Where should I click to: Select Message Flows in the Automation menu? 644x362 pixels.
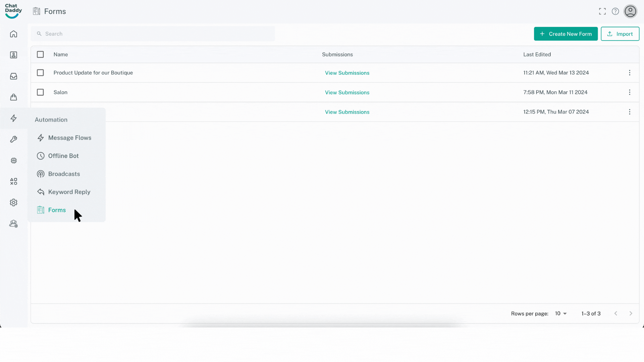(x=69, y=138)
